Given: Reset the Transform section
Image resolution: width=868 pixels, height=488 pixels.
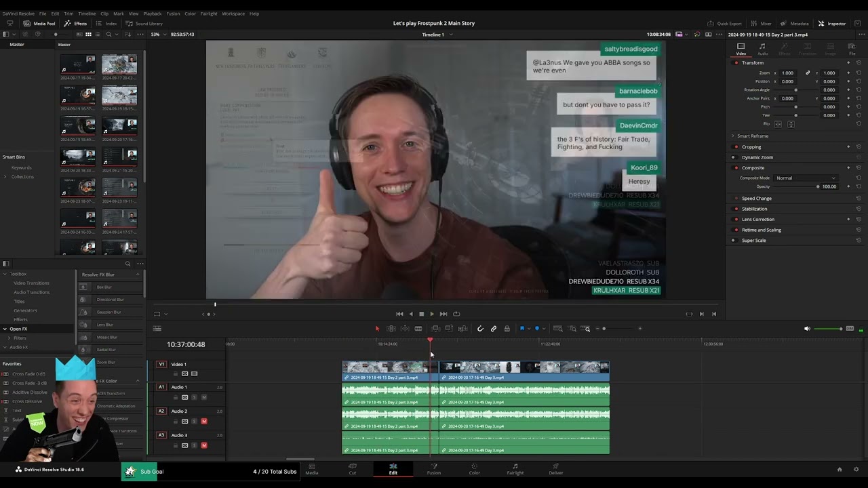Looking at the screenshot, I should click(859, 62).
